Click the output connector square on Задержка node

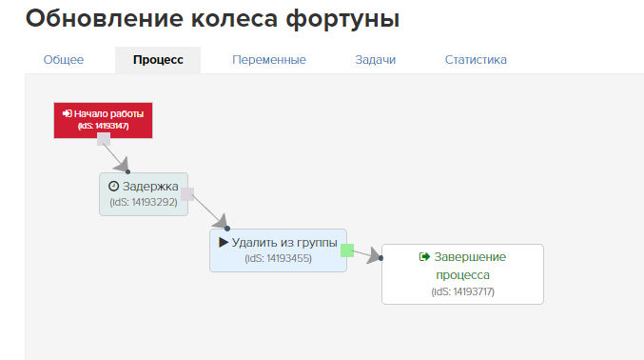click(187, 194)
